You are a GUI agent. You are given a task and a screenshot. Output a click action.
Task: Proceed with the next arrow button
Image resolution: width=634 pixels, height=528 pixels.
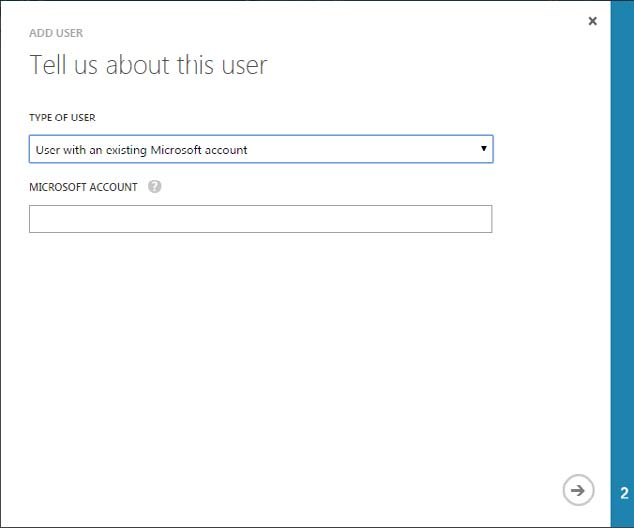[577, 490]
